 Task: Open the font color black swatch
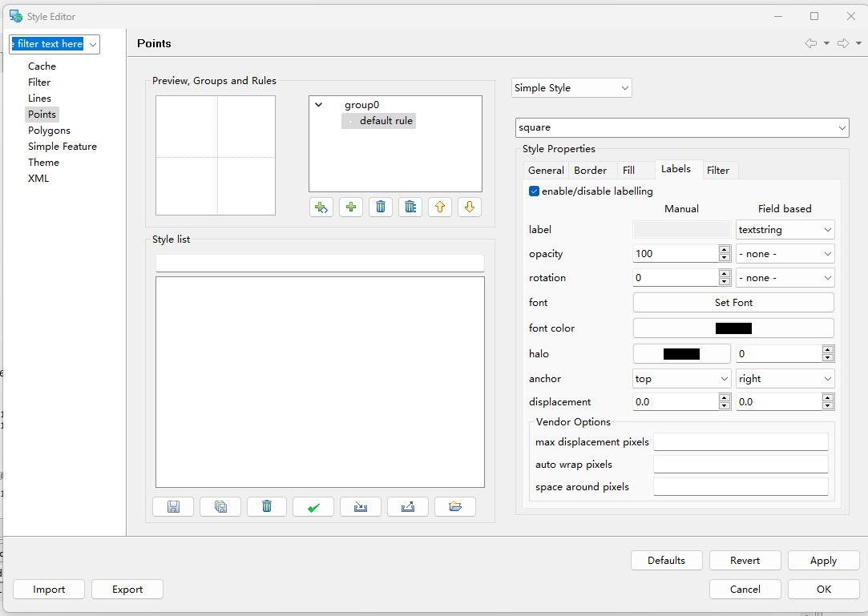pyautogui.click(x=733, y=328)
